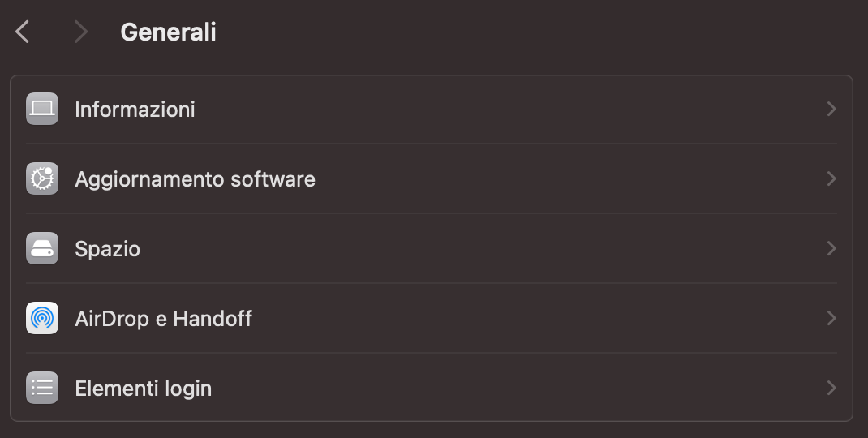Click the laptop icon beside Informazioni

(42, 109)
